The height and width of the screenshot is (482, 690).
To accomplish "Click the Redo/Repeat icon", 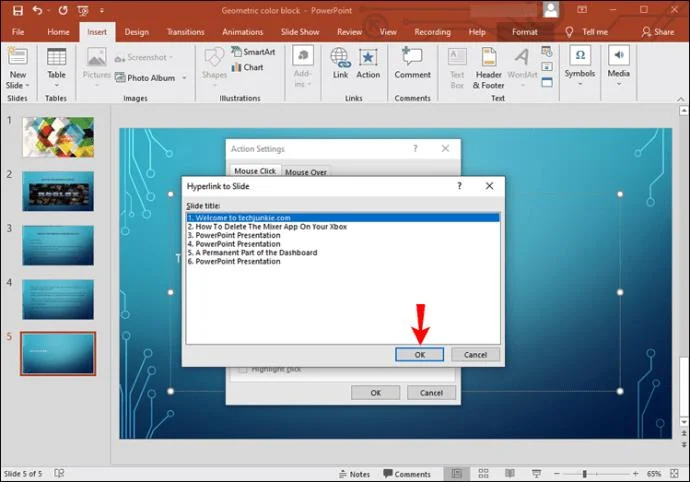I will (x=63, y=10).
